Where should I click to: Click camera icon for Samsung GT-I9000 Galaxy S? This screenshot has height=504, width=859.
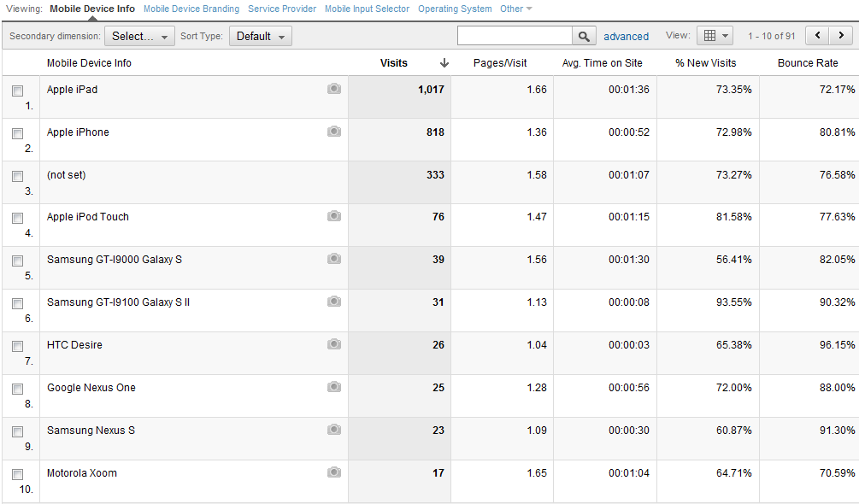[x=334, y=259]
